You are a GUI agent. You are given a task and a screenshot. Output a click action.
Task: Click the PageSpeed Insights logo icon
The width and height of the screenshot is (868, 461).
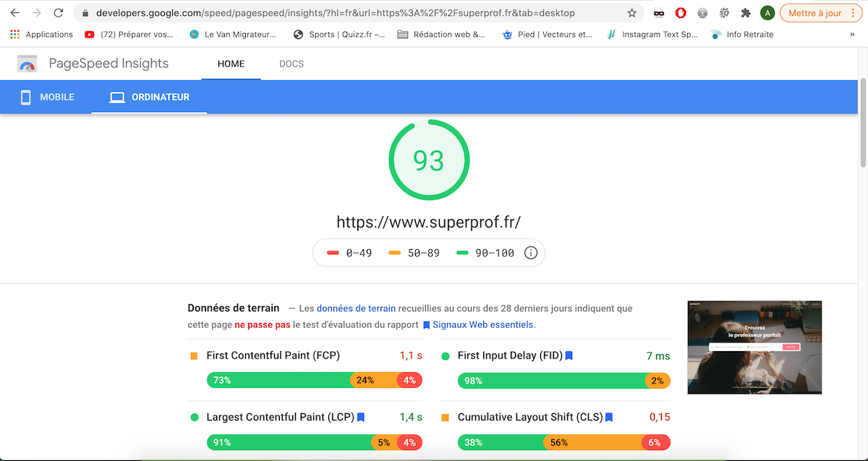(27, 64)
